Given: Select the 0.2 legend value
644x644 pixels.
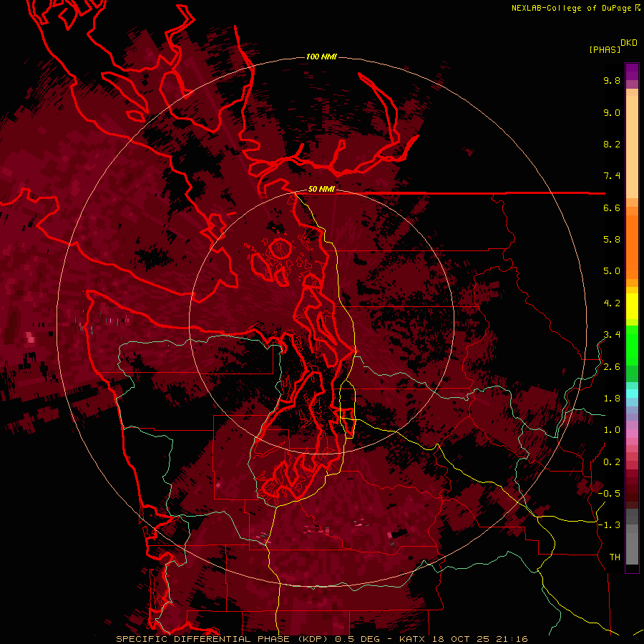Looking at the screenshot, I should click(612, 462).
